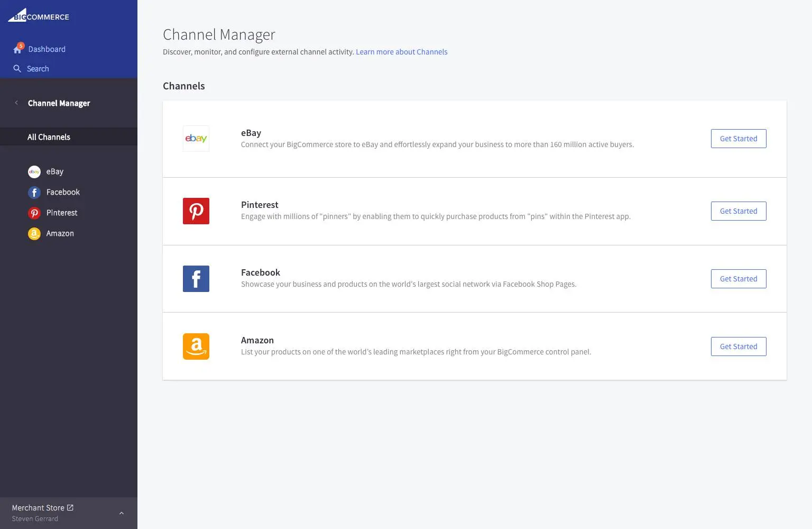Open Merchant Store external link icon
This screenshot has width=812, height=529.
pyautogui.click(x=70, y=508)
